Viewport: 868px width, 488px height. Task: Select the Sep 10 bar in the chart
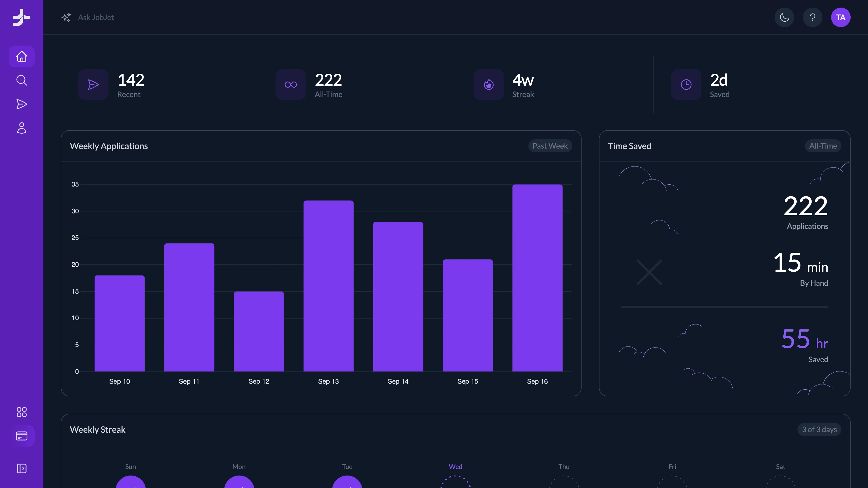[120, 323]
